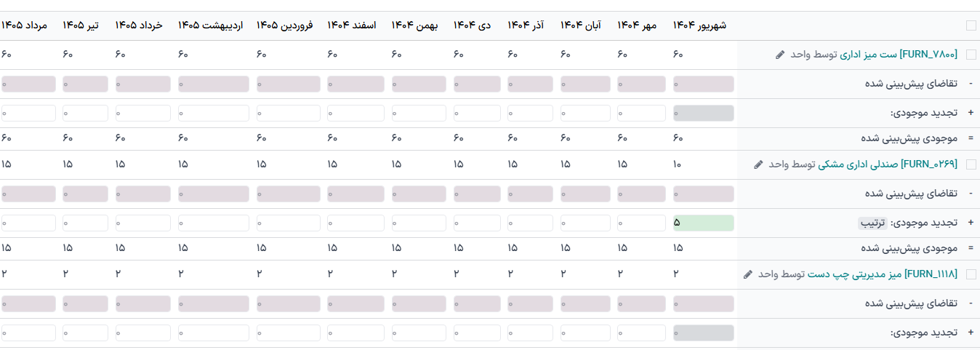Edit FURN_7800 تقاضای پیش‌بینی شده for شهریور ۱۴۰۴
Image resolution: width=980 pixels, height=350 pixels.
tap(704, 84)
